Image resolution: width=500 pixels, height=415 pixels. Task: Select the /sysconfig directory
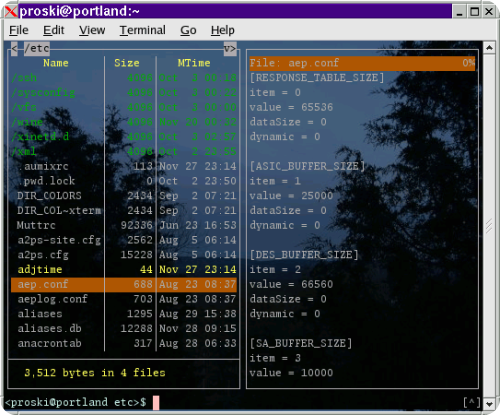[x=124, y=92]
